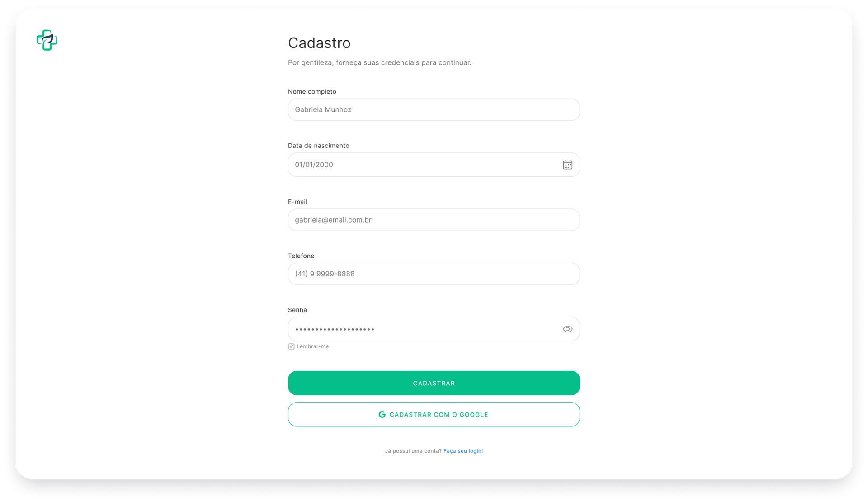
Task: Open the Faça seu login link
Action: [x=463, y=451]
